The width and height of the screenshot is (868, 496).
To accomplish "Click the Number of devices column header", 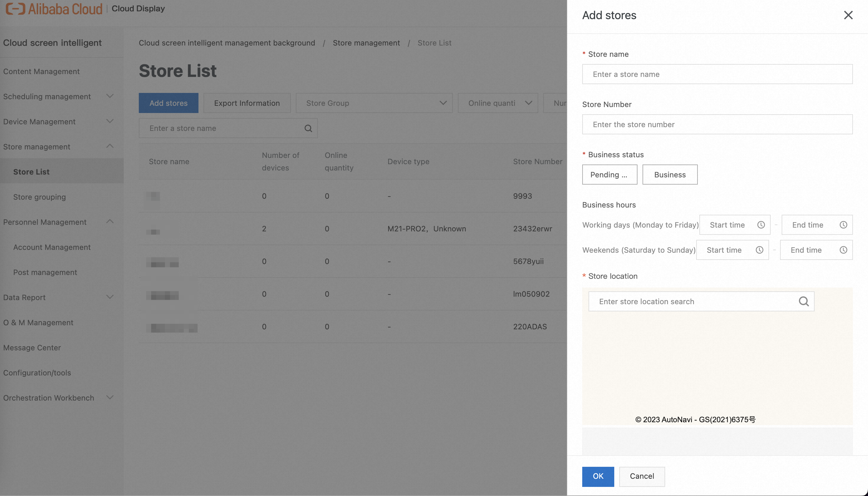I will (280, 161).
